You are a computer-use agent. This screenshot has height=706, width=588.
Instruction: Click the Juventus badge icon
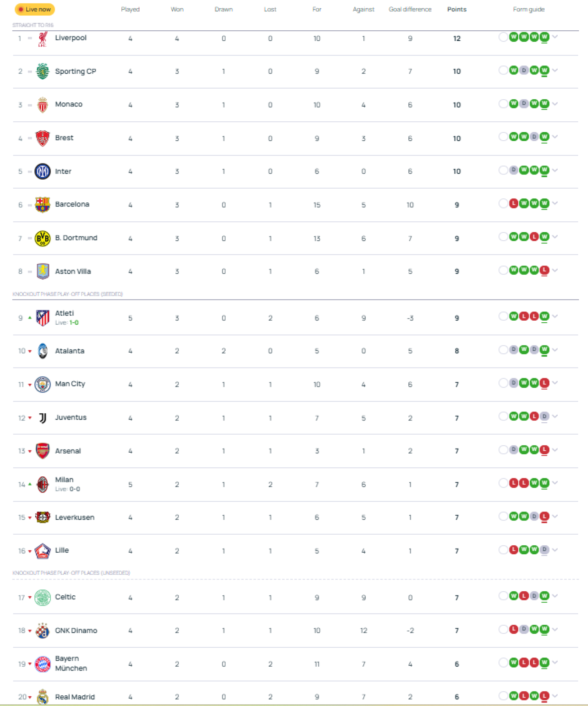pos(43,417)
